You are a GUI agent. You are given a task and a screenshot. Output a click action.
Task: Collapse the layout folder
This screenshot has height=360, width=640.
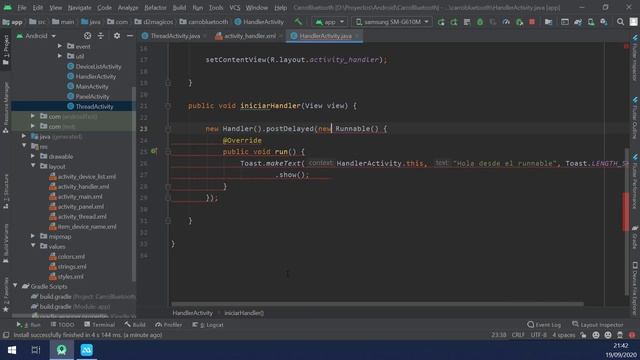click(33, 166)
